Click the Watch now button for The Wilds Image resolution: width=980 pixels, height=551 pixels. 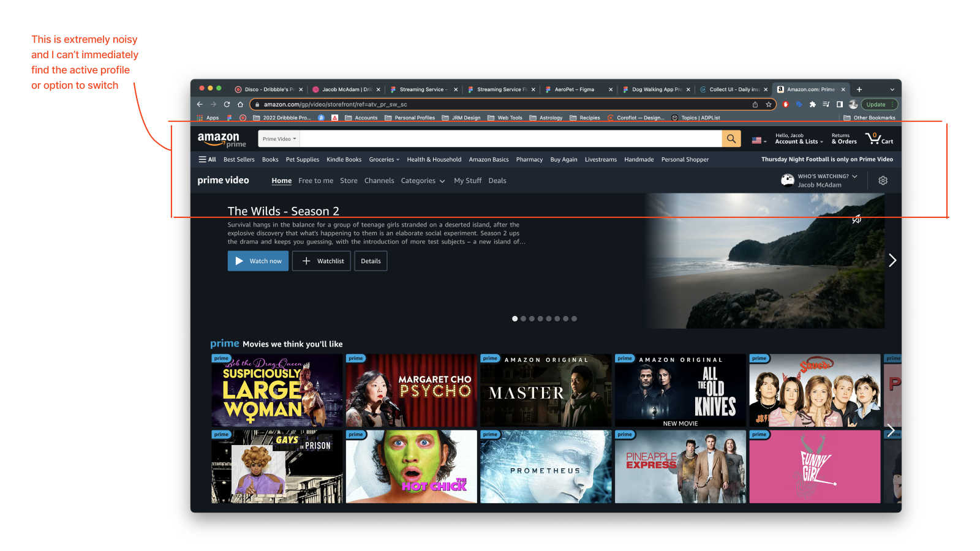click(258, 261)
